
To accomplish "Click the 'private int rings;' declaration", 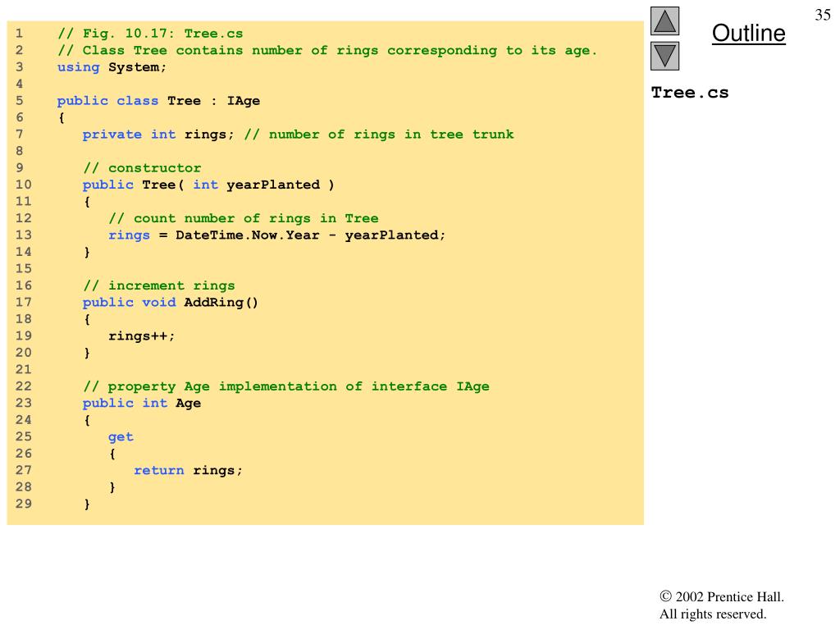I will tap(158, 135).
